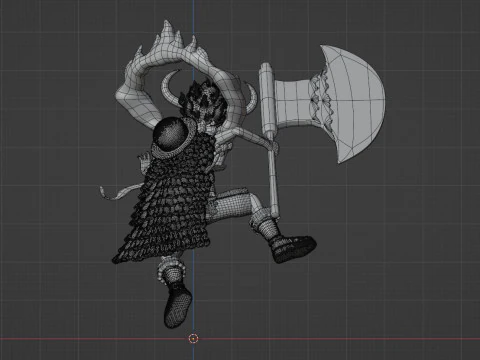Select the lower boot near the origin

point(177,306)
